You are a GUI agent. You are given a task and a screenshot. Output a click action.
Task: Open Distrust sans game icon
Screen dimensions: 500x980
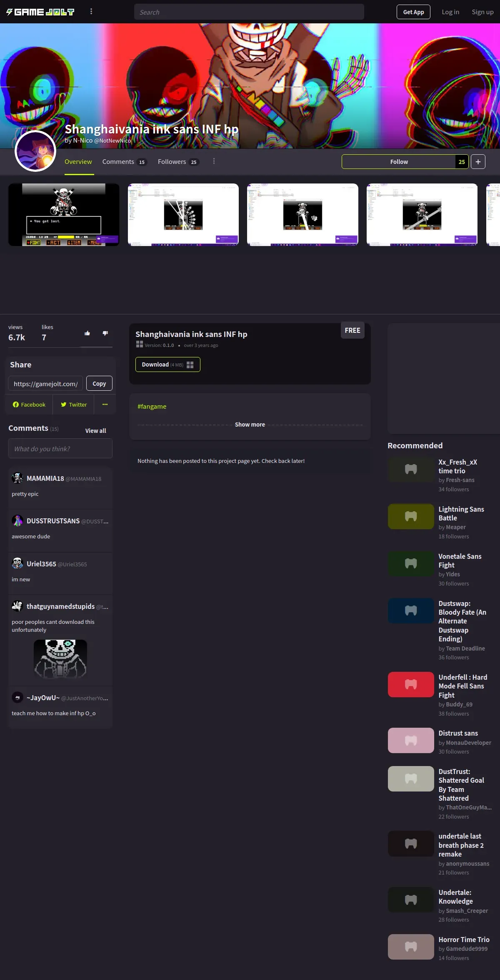pyautogui.click(x=411, y=740)
